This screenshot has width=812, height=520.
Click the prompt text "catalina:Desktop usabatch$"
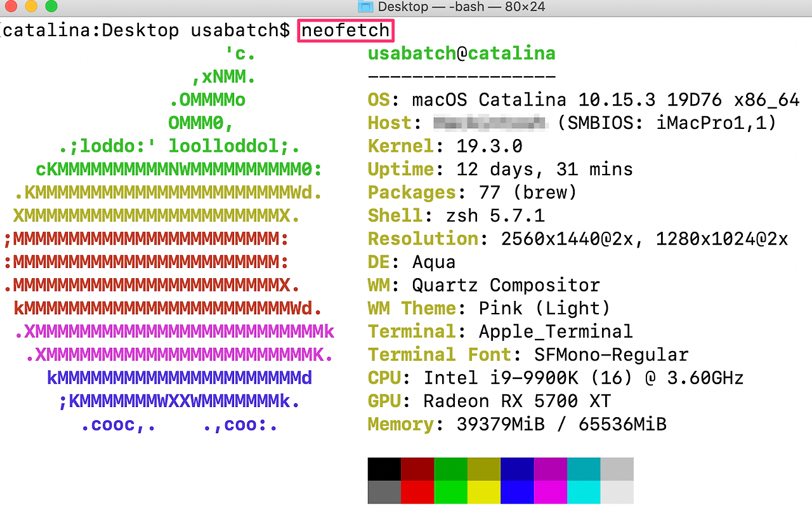coord(147,30)
